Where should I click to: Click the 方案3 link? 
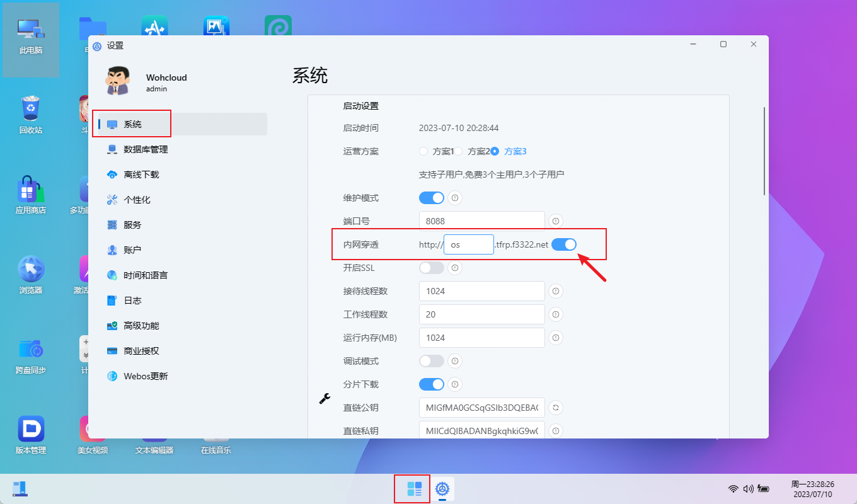[515, 151]
